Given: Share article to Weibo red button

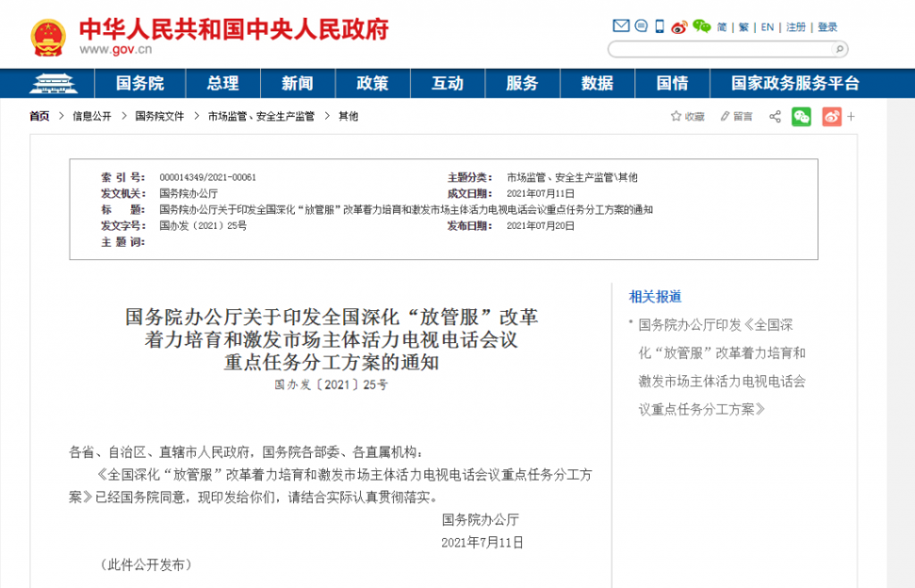Looking at the screenshot, I should [x=832, y=117].
